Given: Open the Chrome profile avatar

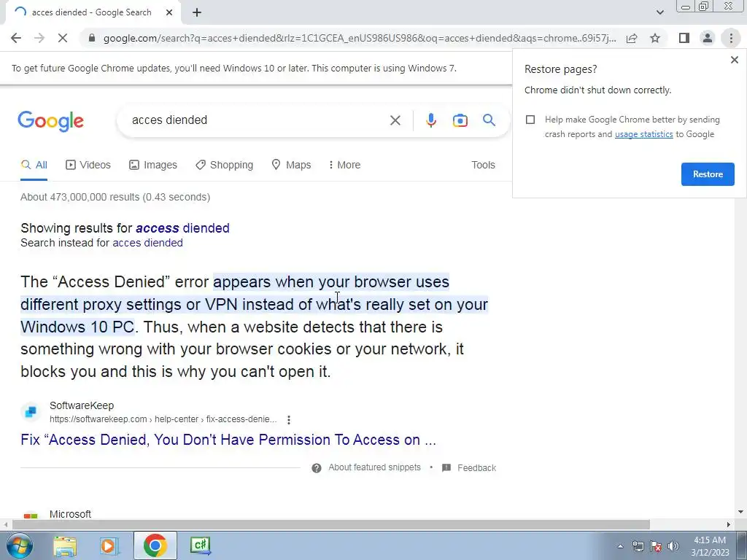Looking at the screenshot, I should click(x=708, y=38).
